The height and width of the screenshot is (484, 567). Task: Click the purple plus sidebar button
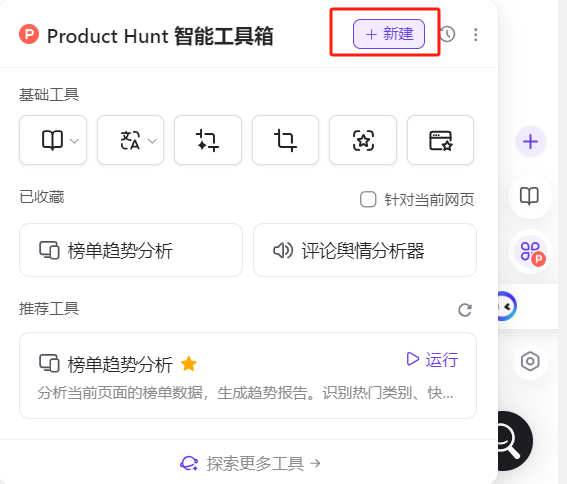pos(530,141)
